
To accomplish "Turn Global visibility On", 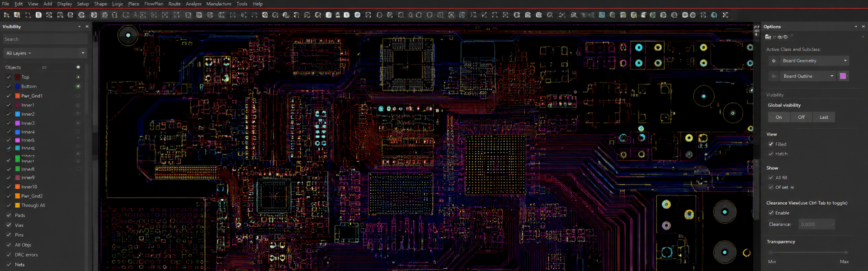I will 779,117.
